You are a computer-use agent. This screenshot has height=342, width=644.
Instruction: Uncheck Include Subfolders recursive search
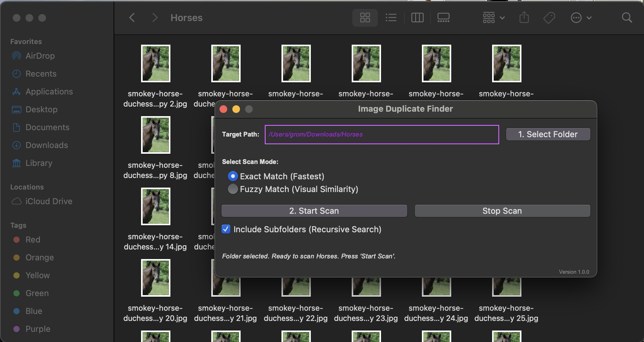pyautogui.click(x=226, y=229)
